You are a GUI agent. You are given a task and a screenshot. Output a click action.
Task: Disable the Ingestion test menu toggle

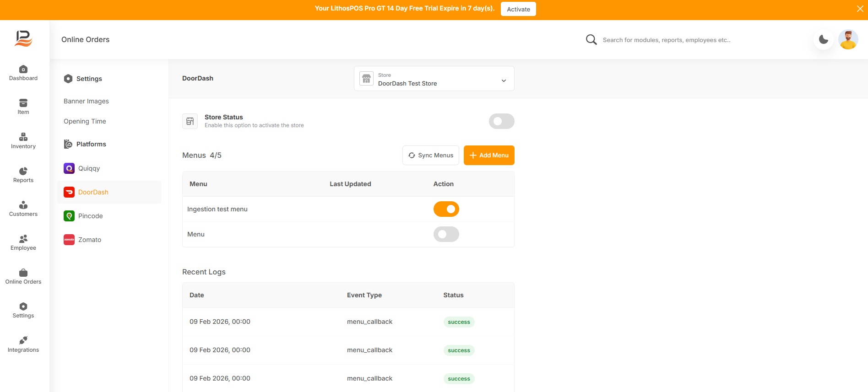pyautogui.click(x=446, y=209)
